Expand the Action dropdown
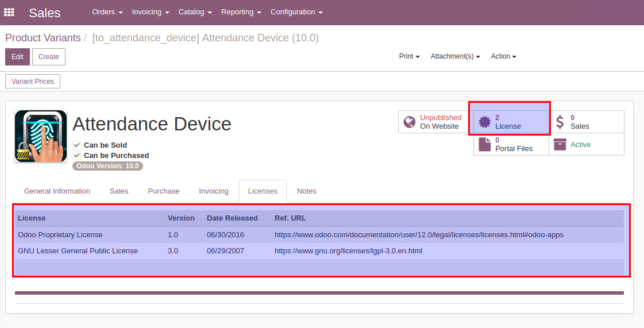Image resolution: width=644 pixels, height=328 pixels. click(503, 56)
